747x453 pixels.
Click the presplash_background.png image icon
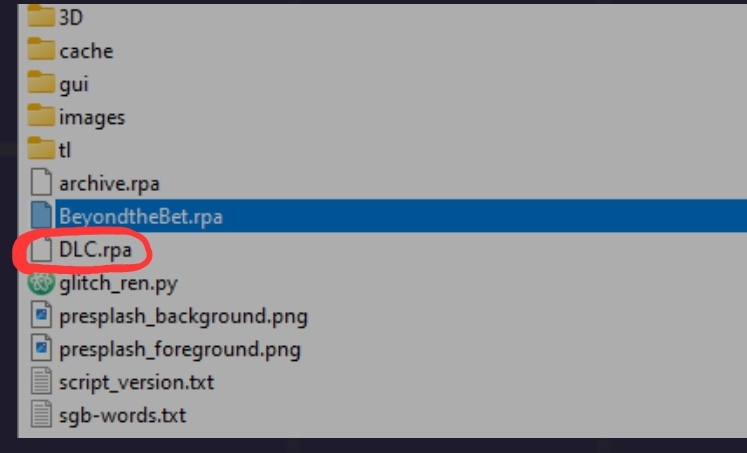tap(41, 316)
